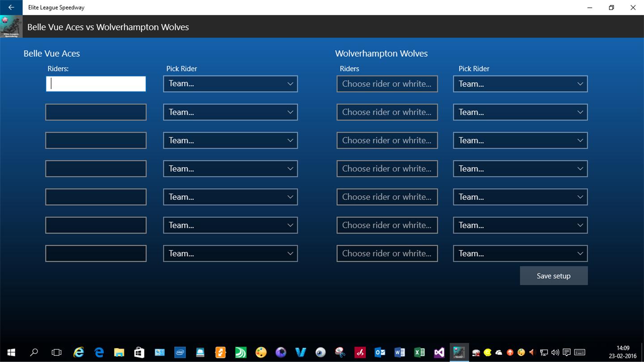Focus seventh Belle Vue Aces rider field
The image size is (644, 362).
point(96,253)
